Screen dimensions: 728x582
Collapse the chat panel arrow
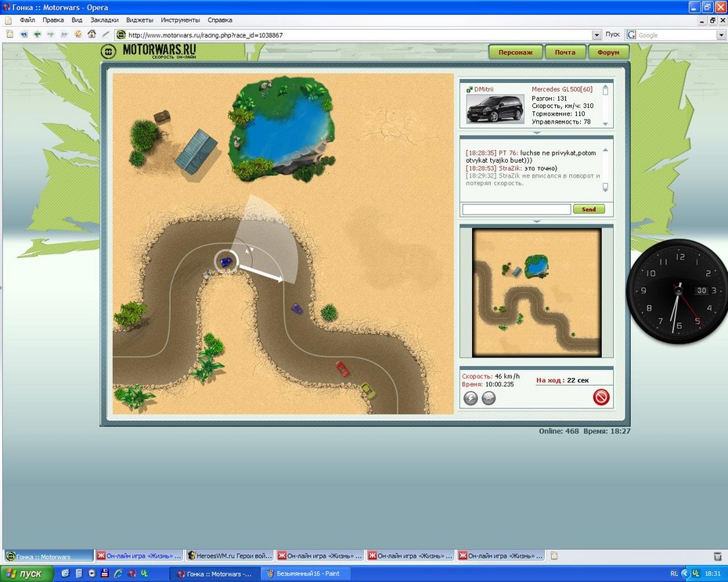[537, 221]
